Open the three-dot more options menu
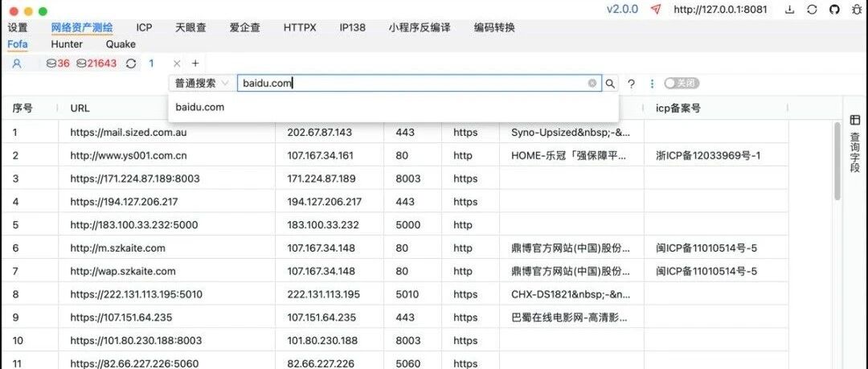Viewport: 868px width, 369px height. pos(652,84)
